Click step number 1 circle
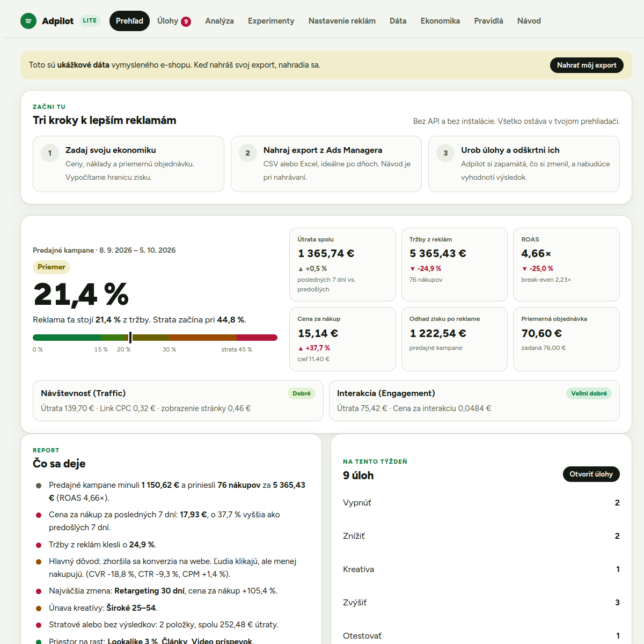The image size is (644, 644). coord(50,153)
